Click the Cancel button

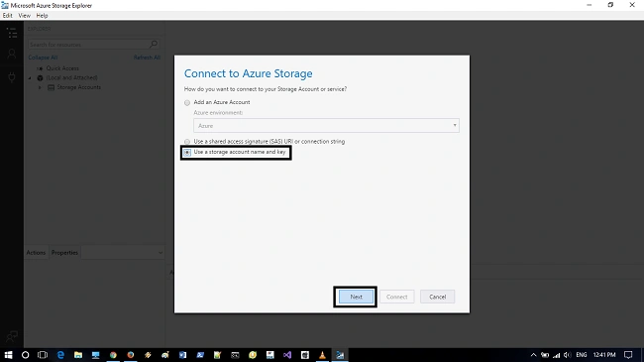pyautogui.click(x=437, y=297)
